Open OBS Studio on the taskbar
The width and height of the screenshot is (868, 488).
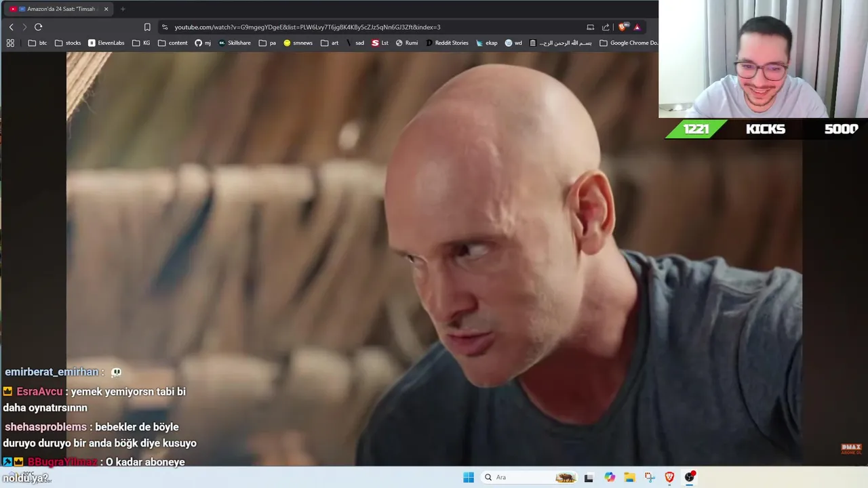pos(690,477)
